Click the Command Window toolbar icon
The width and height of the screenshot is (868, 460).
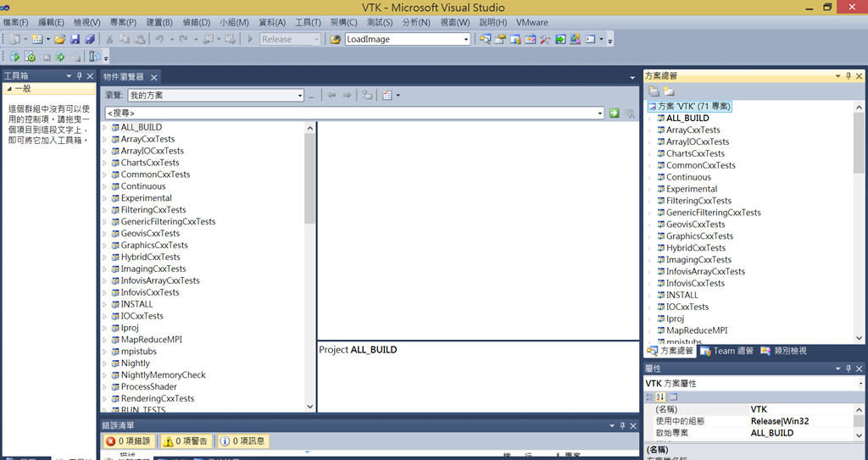(x=590, y=39)
